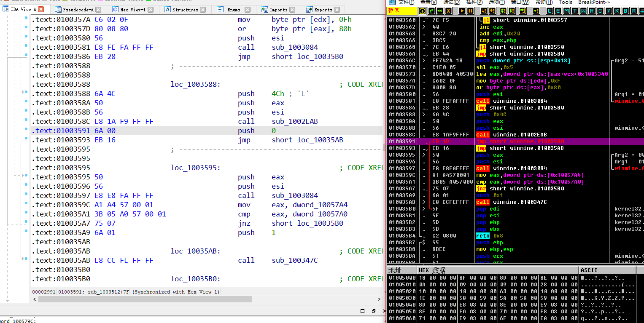Select highlighted OllyDbg line at 01003591
The height and width of the screenshot is (323, 644).
[x=515, y=141]
